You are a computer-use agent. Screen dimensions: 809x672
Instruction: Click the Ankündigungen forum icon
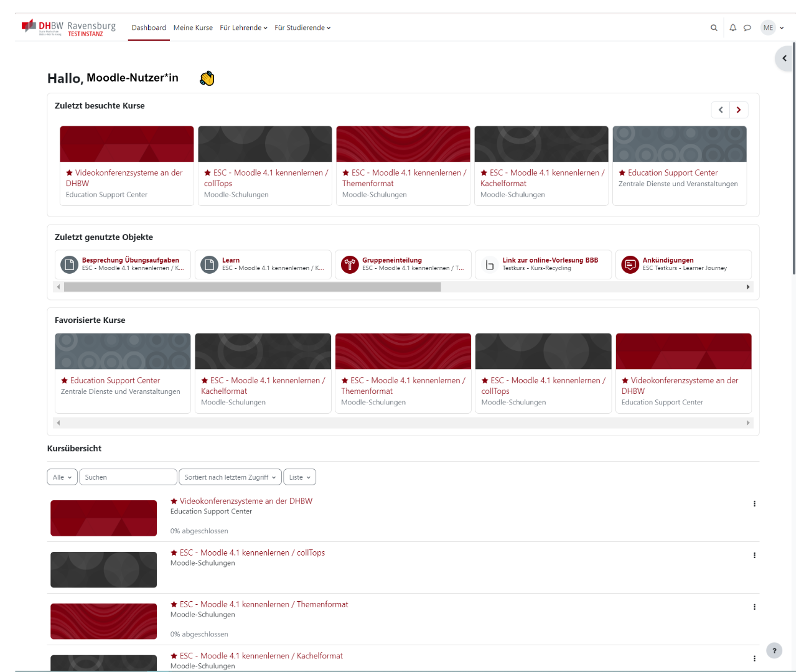pyautogui.click(x=630, y=264)
